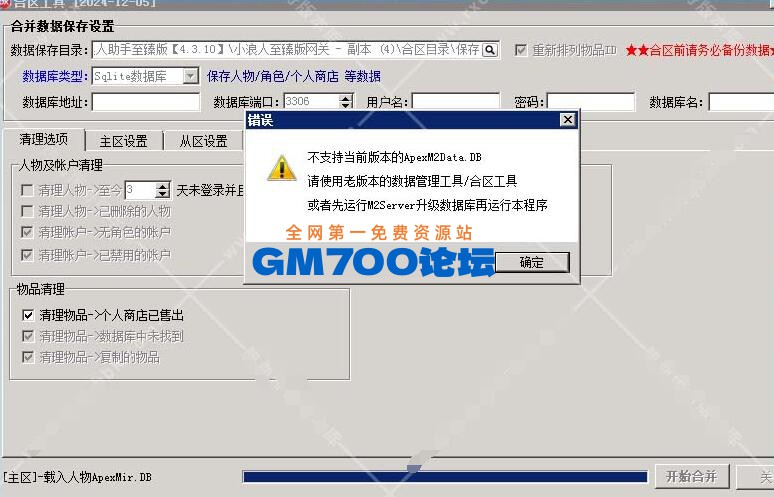Click the merge progress bar
The width and height of the screenshot is (774, 497).
point(445,477)
